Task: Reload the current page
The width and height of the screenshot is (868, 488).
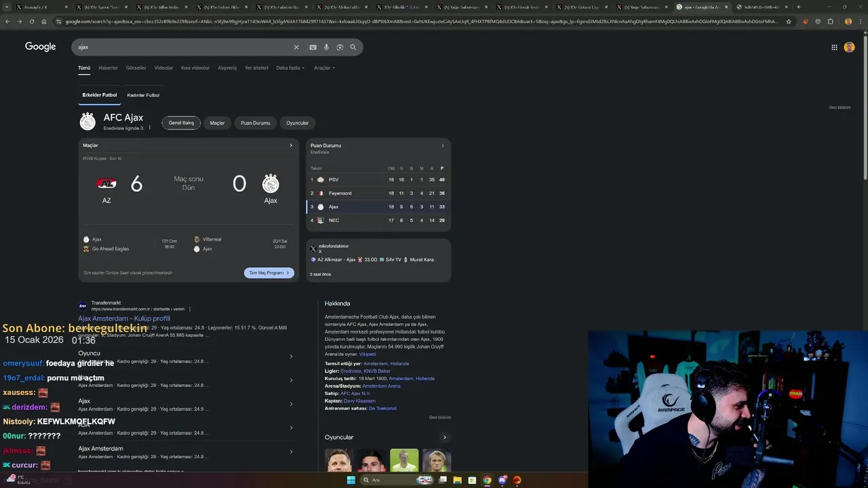Action: 32,21
